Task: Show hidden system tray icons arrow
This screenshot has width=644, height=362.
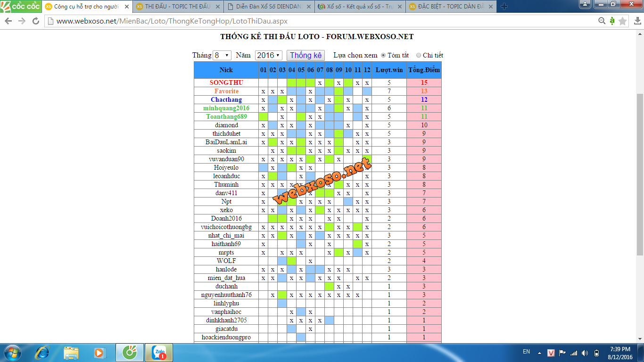Action: pos(539,353)
